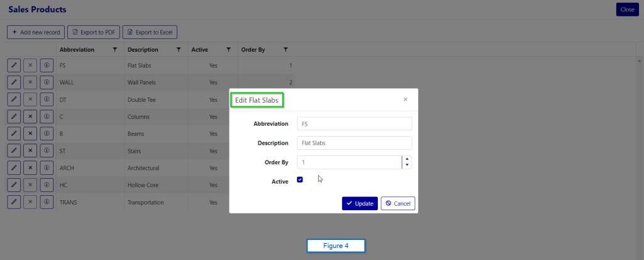Show info for the FS row
The width and height of the screenshot is (644, 260).
tap(47, 65)
